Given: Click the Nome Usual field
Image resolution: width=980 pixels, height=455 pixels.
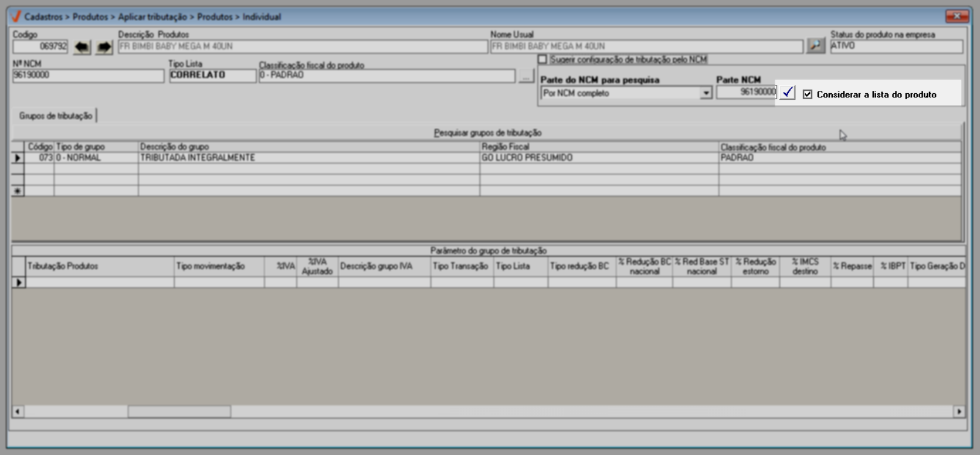Looking at the screenshot, I should (646, 46).
